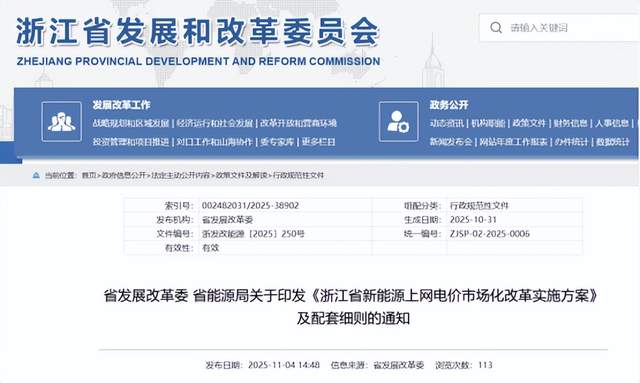Go to 政府信息公开 breadcrumb
Viewport: 640px width, 383px height.
tap(123, 175)
